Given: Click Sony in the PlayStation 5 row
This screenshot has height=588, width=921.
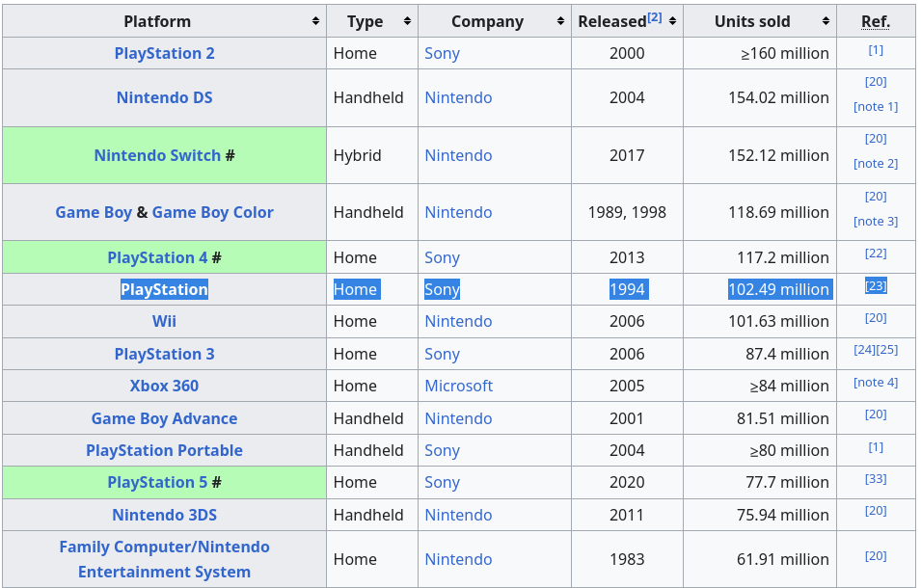Looking at the screenshot, I should 443,482.
